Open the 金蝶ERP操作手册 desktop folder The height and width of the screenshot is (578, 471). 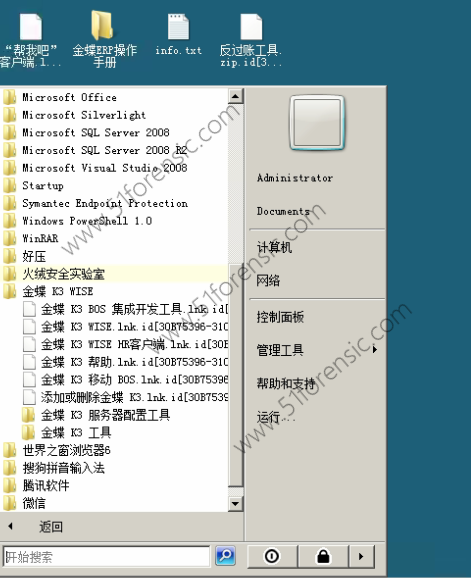(x=104, y=39)
